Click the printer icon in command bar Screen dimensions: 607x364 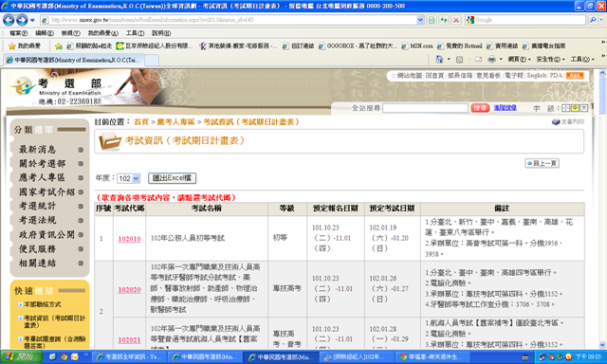click(x=491, y=60)
